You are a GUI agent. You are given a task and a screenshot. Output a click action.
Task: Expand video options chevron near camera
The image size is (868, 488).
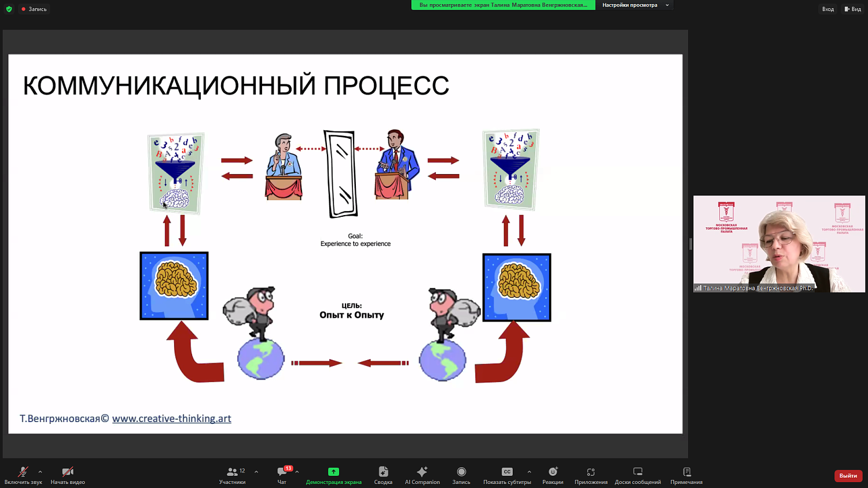click(x=84, y=471)
